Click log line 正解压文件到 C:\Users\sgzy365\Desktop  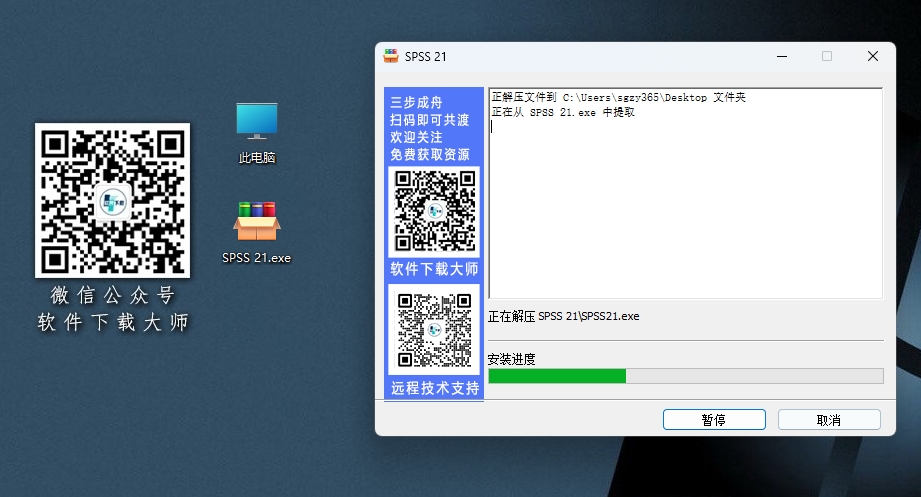[x=618, y=98]
